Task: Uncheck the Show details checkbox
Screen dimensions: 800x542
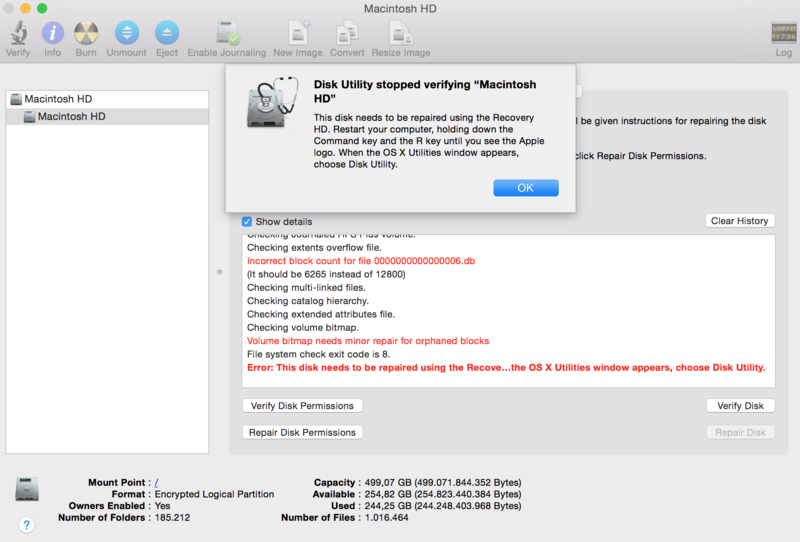Action: (x=247, y=221)
